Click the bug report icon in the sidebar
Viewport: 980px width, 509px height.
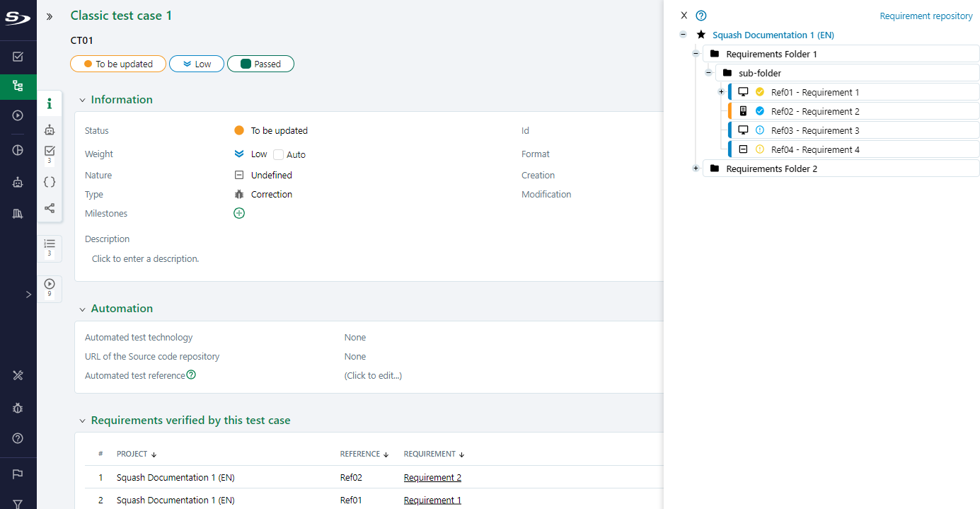pyautogui.click(x=18, y=408)
